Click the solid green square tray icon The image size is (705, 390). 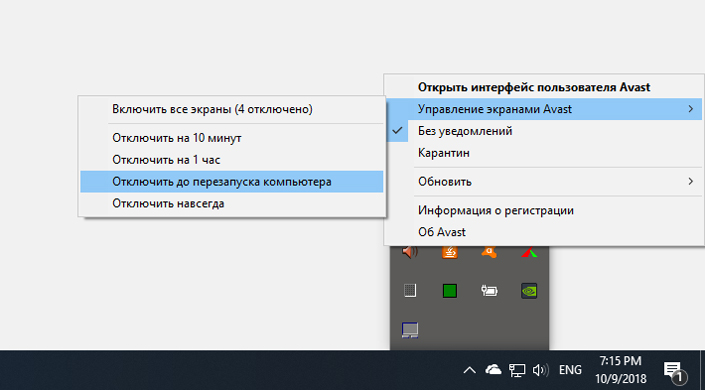(x=450, y=291)
